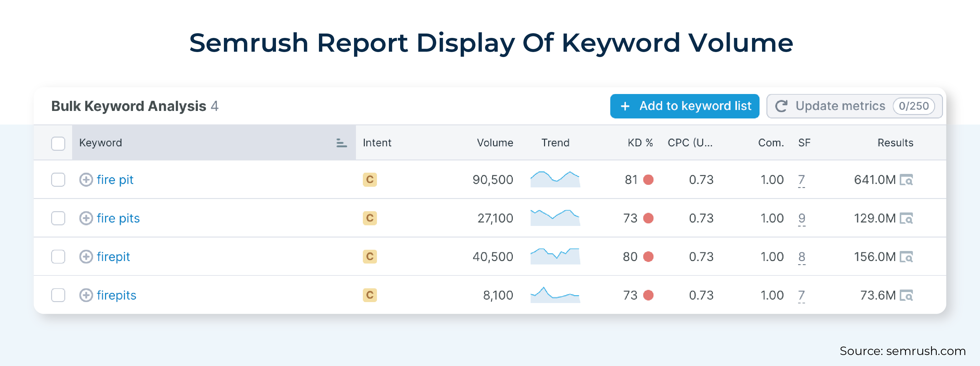Screen dimensions: 980x366
Task: Click the KD value 73 for firepits
Action: point(630,295)
